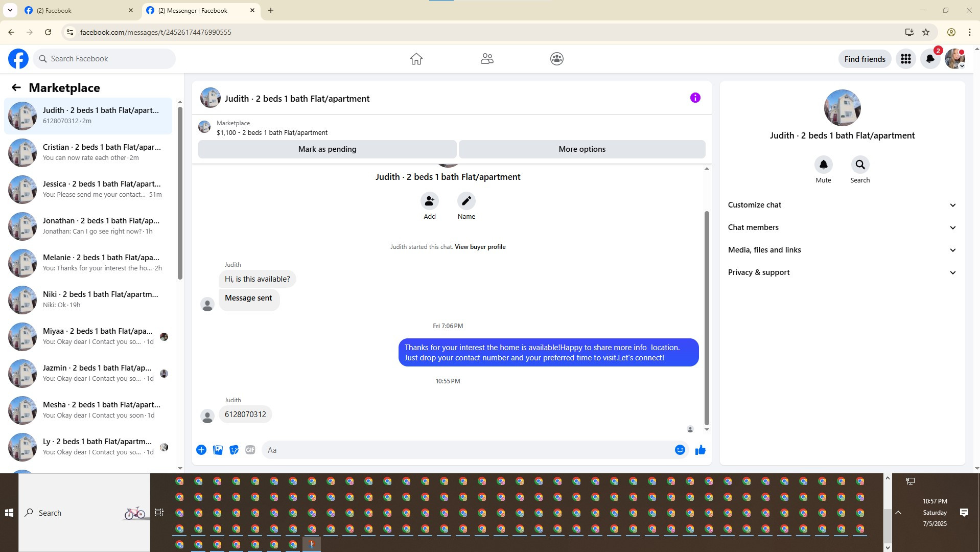Go to the Home feed icon
The width and height of the screenshot is (980, 552).
coord(416,59)
